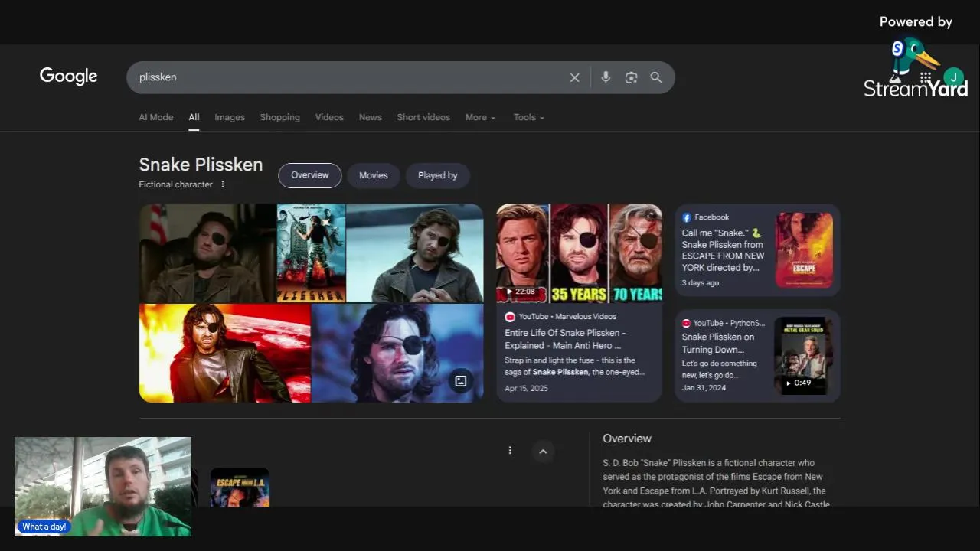Open the Escape from New York poster thumbnail

(x=804, y=250)
